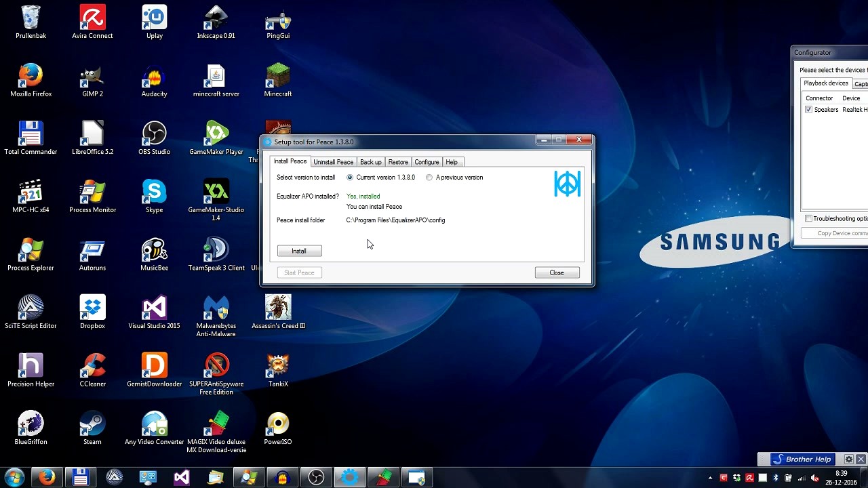Launch CCleaner from the desktop
This screenshot has width=868, height=488.
(92, 365)
